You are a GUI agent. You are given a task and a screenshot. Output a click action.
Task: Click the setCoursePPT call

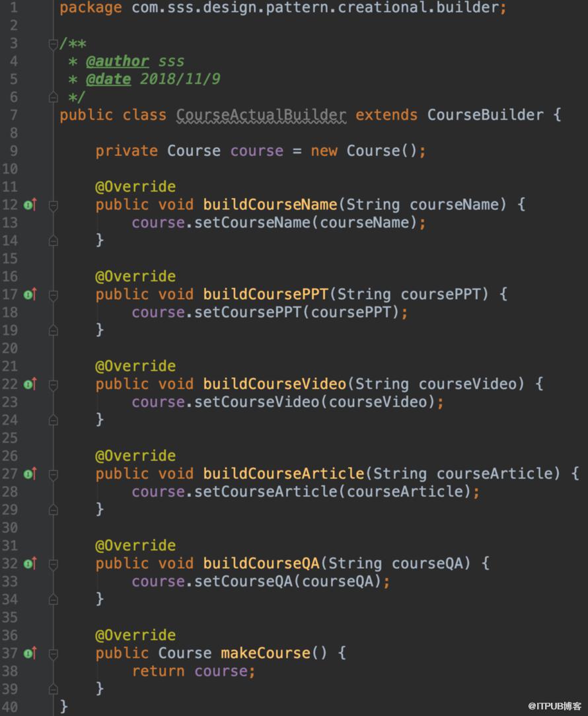point(248,312)
